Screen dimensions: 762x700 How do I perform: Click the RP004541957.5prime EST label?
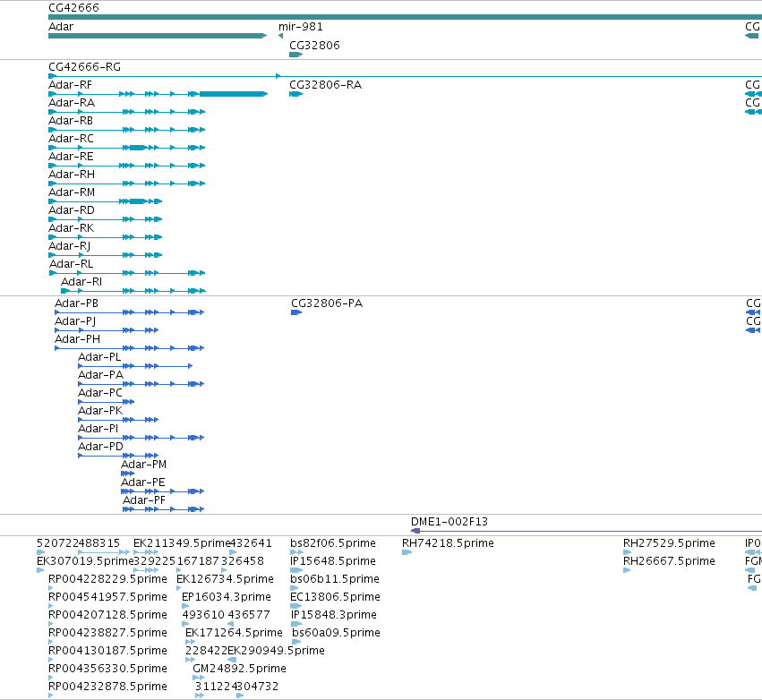107,597
